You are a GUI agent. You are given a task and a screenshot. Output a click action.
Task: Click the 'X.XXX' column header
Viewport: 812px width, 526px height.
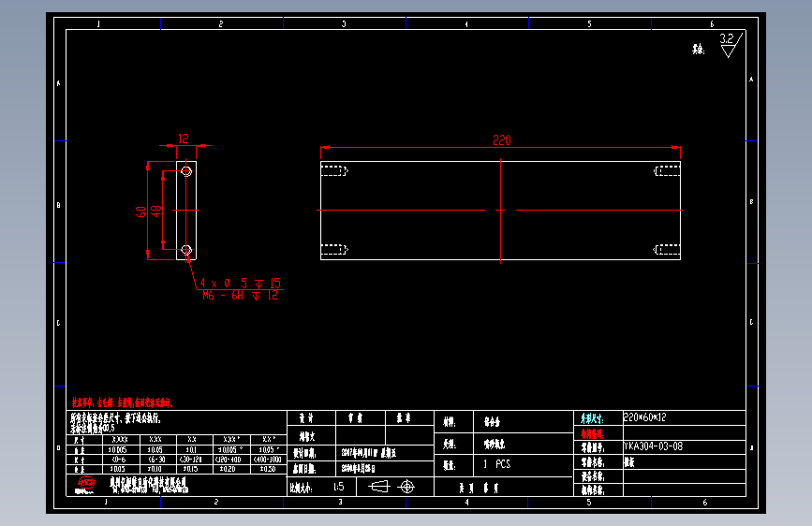tap(119, 439)
